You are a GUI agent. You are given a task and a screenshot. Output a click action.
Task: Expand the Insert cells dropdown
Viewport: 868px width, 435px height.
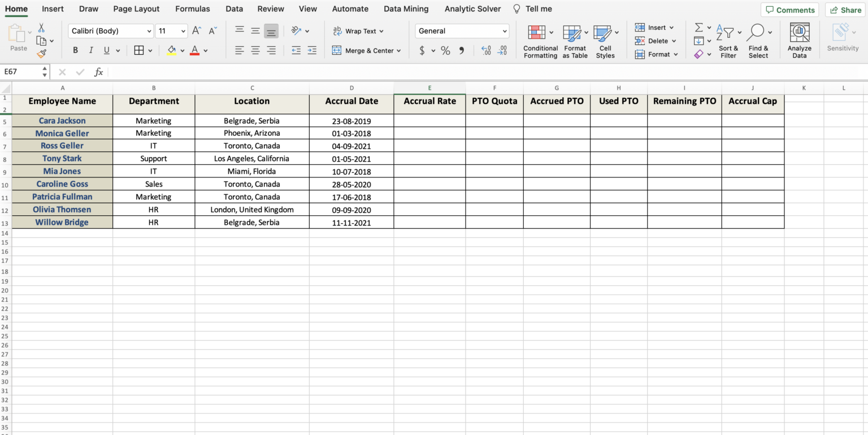(x=671, y=28)
